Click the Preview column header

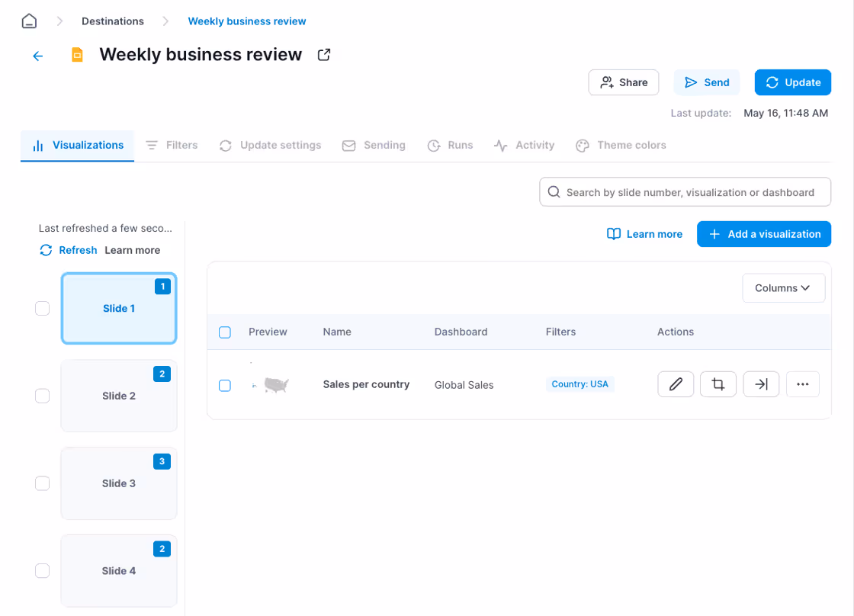268,332
